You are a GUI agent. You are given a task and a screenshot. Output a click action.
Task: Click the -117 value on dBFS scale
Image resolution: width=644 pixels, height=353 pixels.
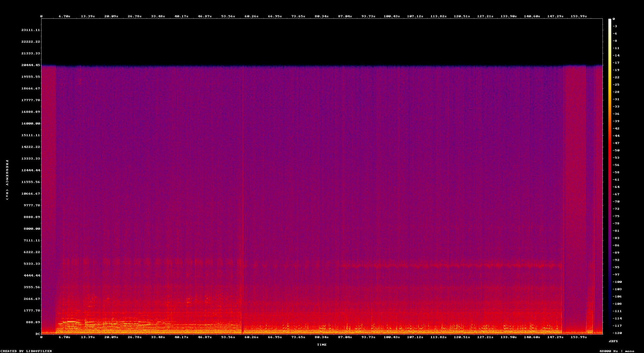[x=617, y=326]
